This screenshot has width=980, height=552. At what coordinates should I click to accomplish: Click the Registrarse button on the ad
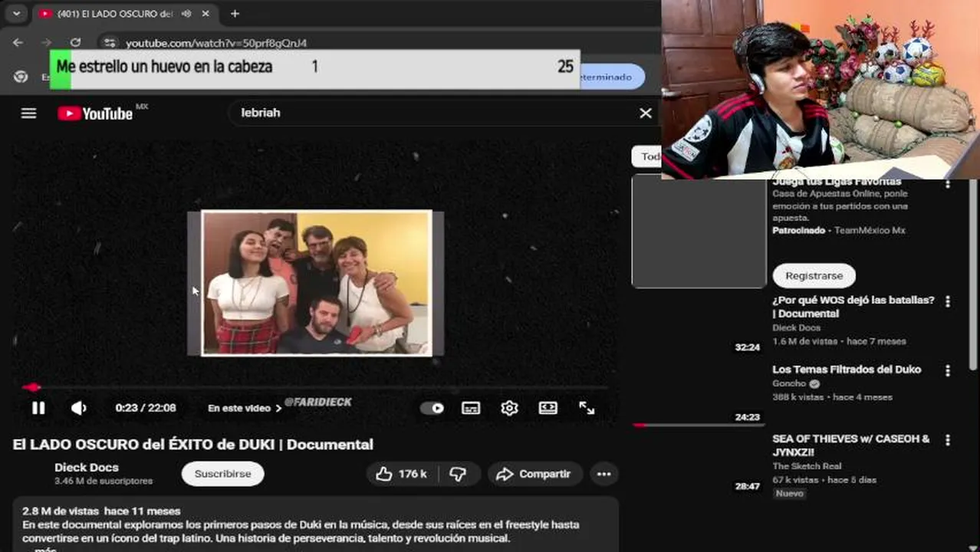[x=814, y=275]
